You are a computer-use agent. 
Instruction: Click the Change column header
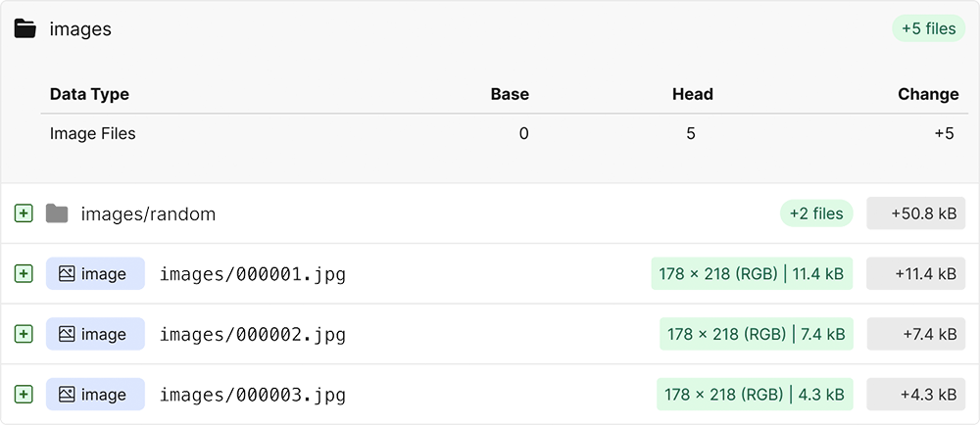927,94
